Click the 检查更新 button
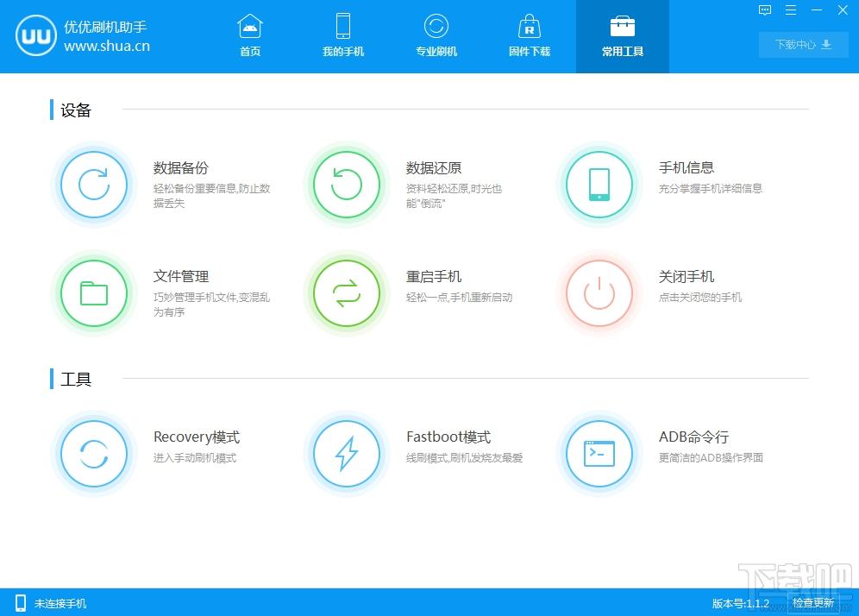 pos(813,603)
